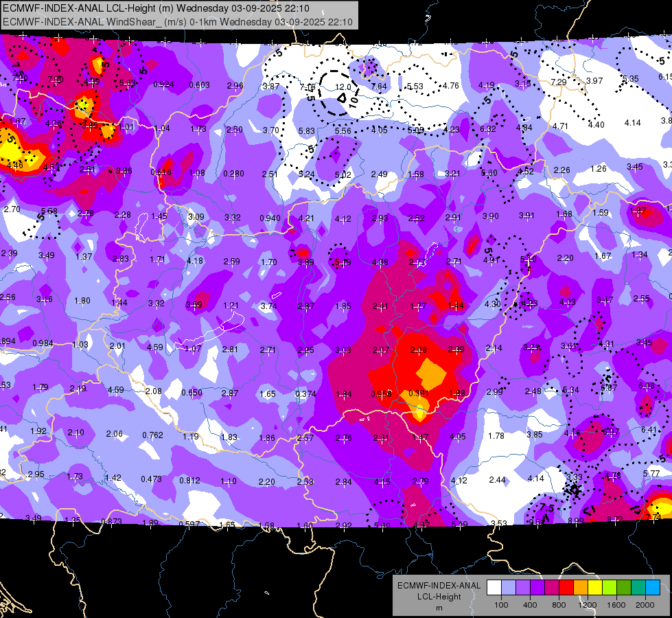Pick the red 800 m legend swatch
This screenshot has height=618, width=672.
point(566,588)
